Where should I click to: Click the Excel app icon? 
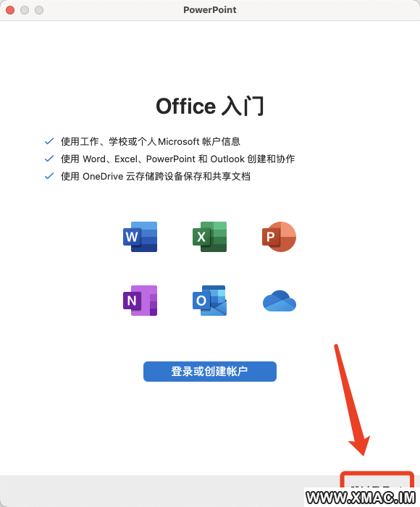(x=209, y=237)
